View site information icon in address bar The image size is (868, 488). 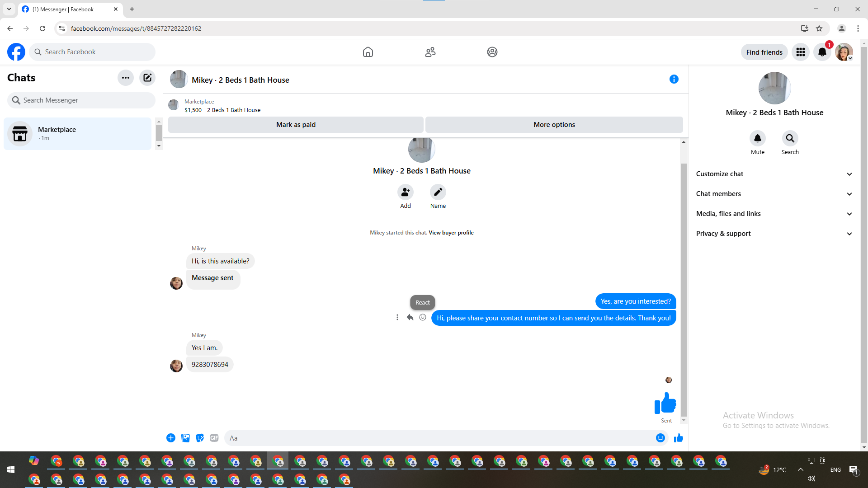pyautogui.click(x=62, y=28)
